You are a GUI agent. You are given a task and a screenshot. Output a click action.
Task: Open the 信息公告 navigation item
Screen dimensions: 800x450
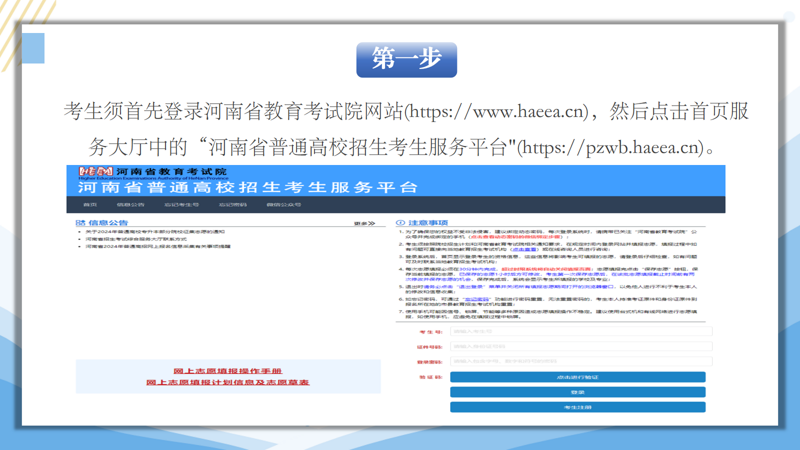tap(130, 205)
